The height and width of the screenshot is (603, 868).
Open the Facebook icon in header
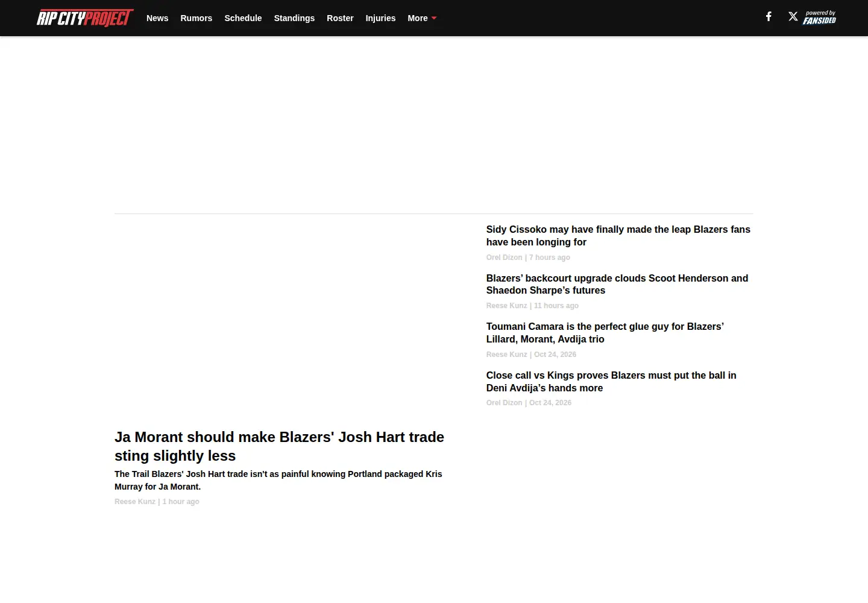(769, 17)
